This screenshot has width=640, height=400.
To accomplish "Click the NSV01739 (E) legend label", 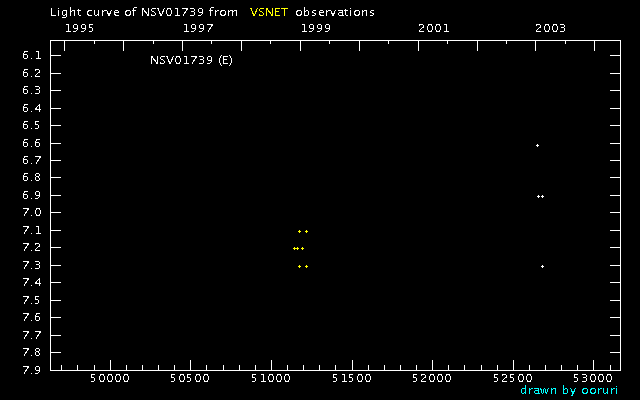I will pos(190,61).
